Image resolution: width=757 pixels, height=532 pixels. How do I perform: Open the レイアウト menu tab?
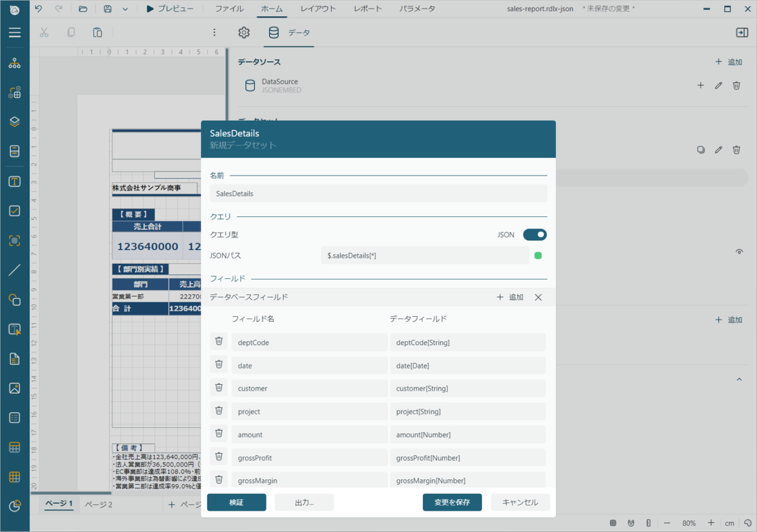[318, 9]
